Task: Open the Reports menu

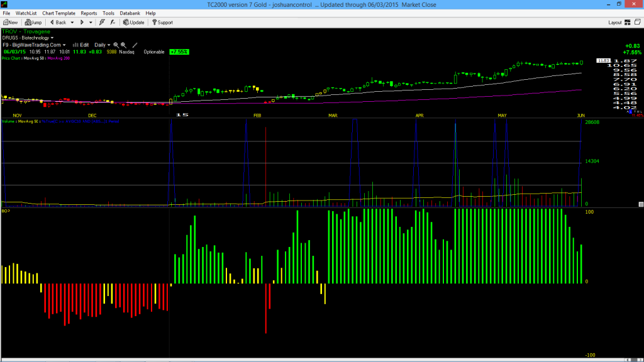Action: pos(89,13)
